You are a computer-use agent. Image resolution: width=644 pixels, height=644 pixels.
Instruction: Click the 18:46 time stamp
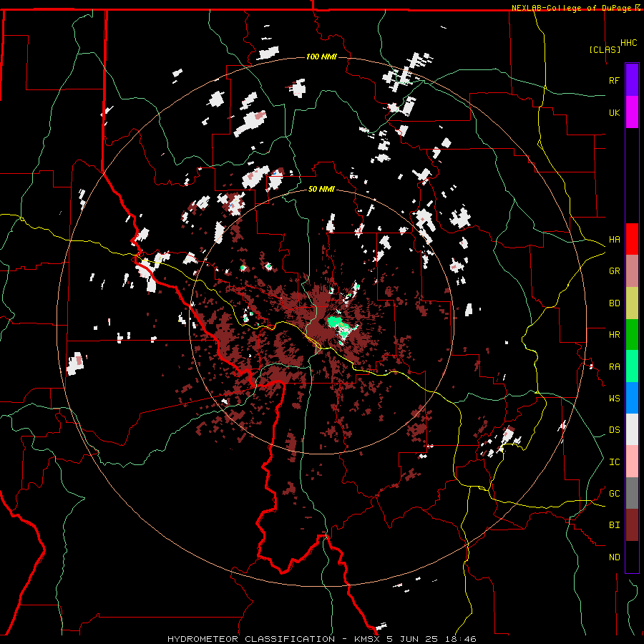tap(460, 639)
